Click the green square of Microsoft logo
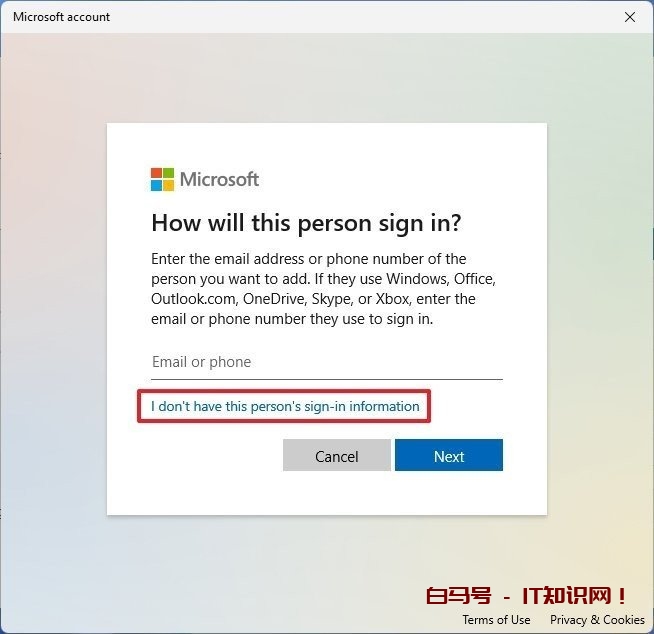Viewport: 654px width, 634px height. (169, 173)
